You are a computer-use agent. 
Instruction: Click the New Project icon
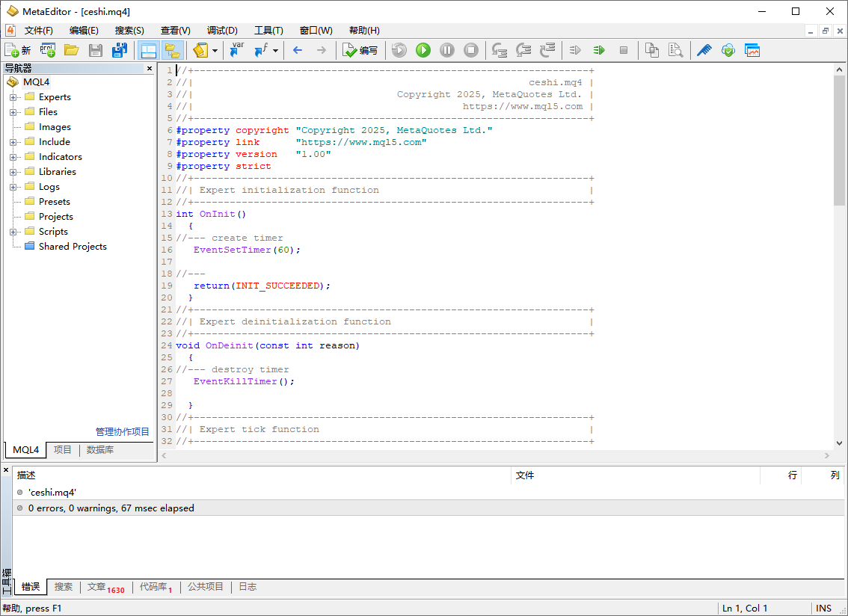pos(48,50)
